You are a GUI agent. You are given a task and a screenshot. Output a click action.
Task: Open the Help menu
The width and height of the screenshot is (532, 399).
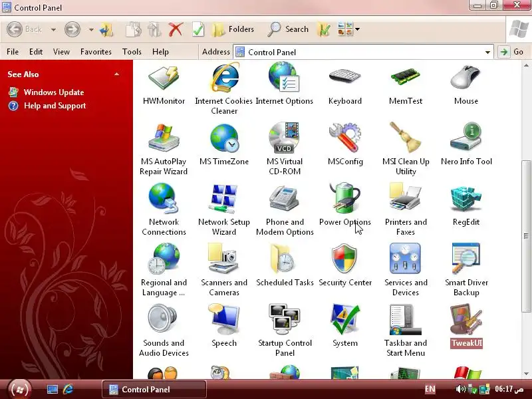tap(160, 52)
